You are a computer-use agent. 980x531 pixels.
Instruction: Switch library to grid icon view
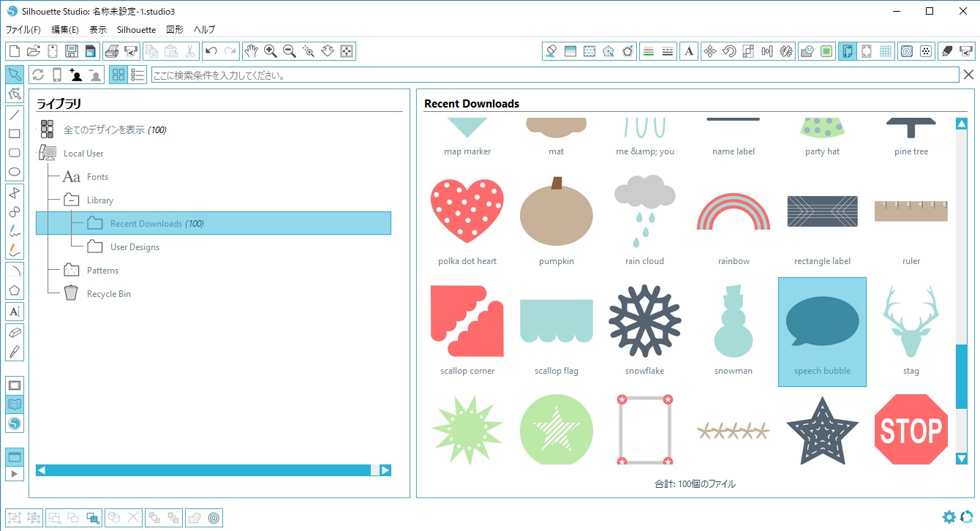click(118, 75)
